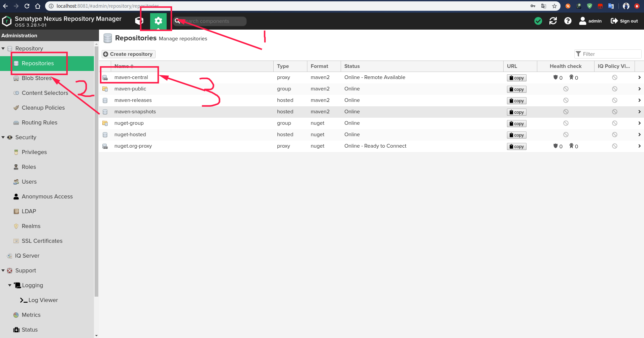Viewport: 644px width, 338px height.
Task: Expand the maven-central row chevron
Action: pos(639,77)
